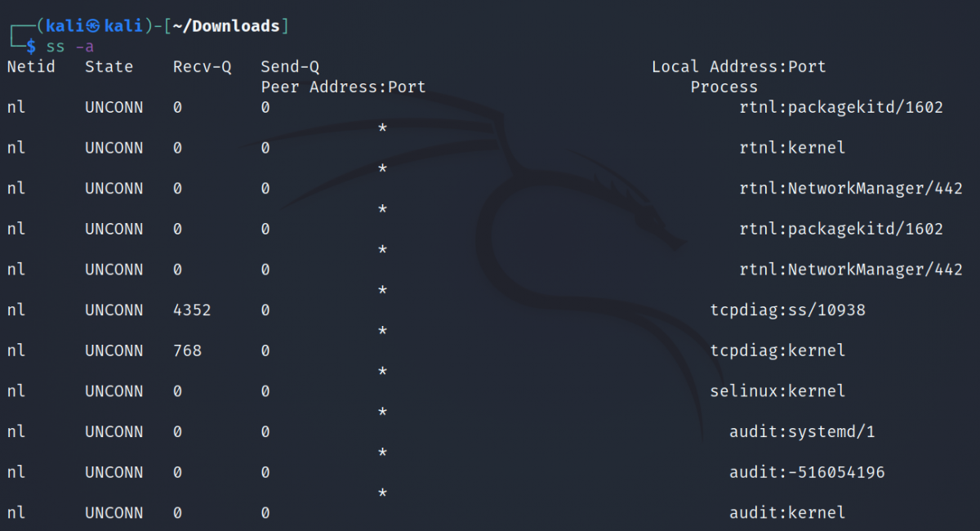
Task: Select the Local Address:Port header text
Action: click(738, 67)
